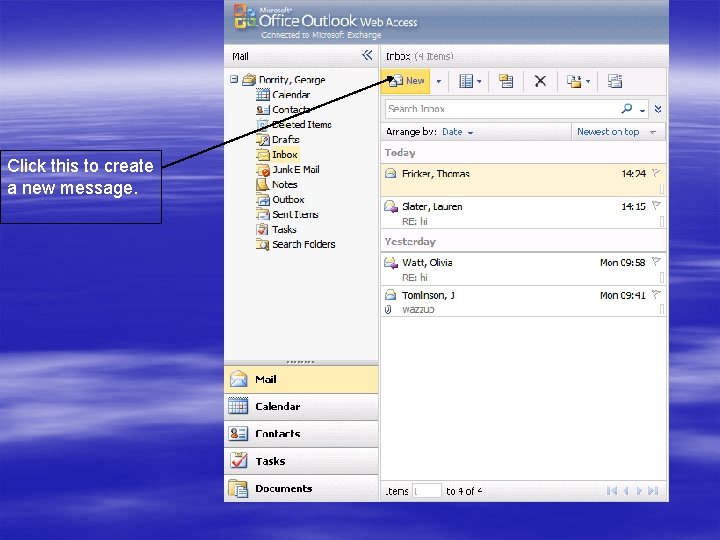The image size is (720, 540).
Task: Click the Delete (X) toolbar icon
Action: coord(540,81)
